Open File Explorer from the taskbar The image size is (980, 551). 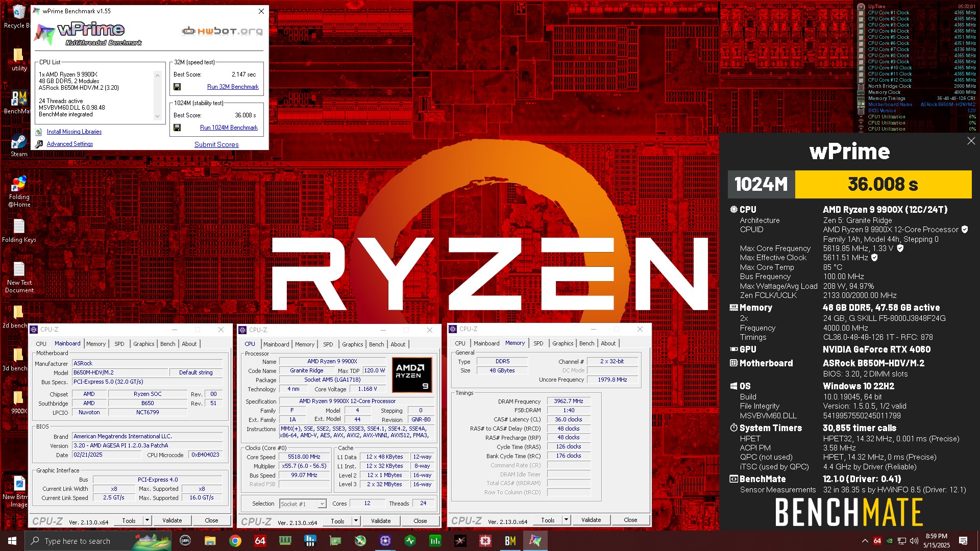210,541
